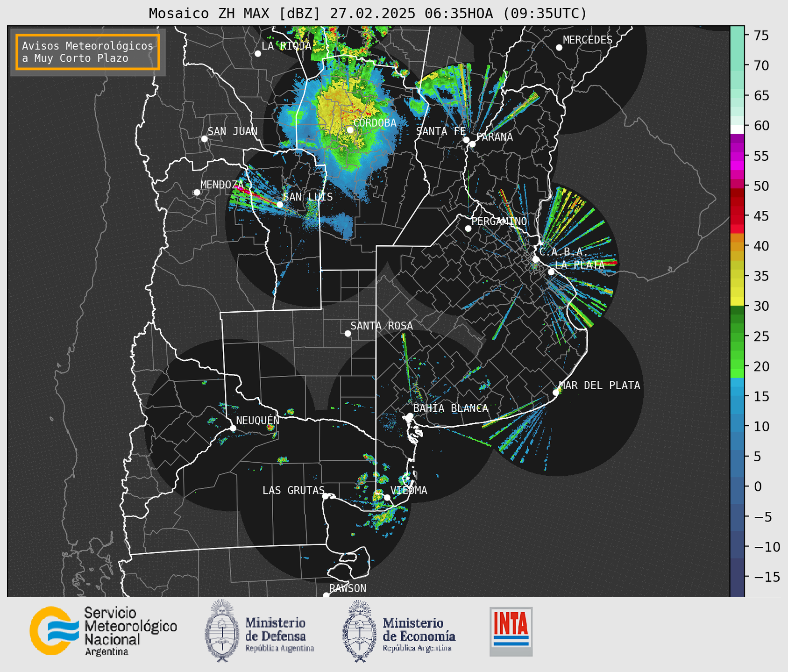Select the PARANA city marker dot
788x672 pixels.
472,144
